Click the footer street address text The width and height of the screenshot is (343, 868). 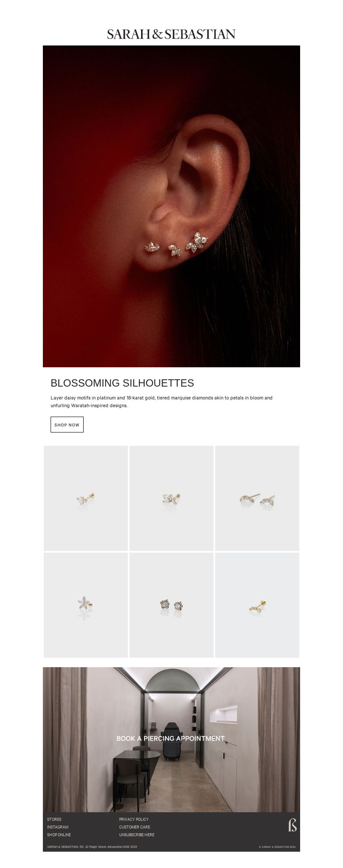pos(92,847)
